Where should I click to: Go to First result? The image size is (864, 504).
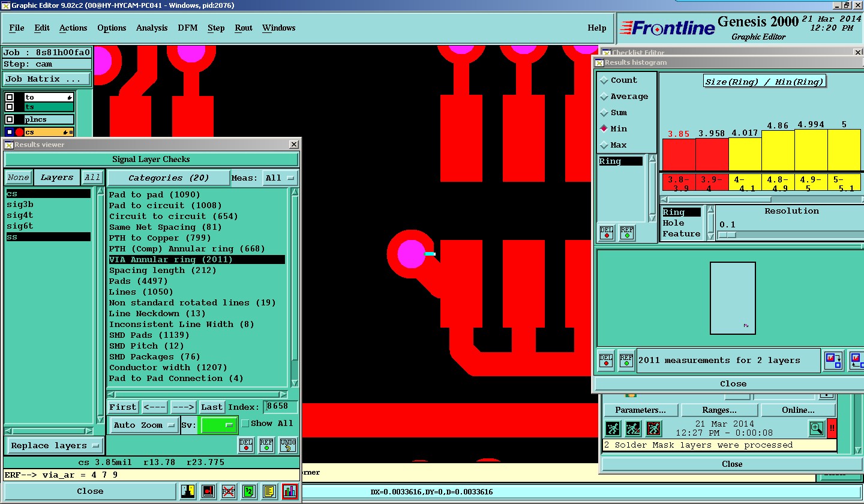(123, 407)
